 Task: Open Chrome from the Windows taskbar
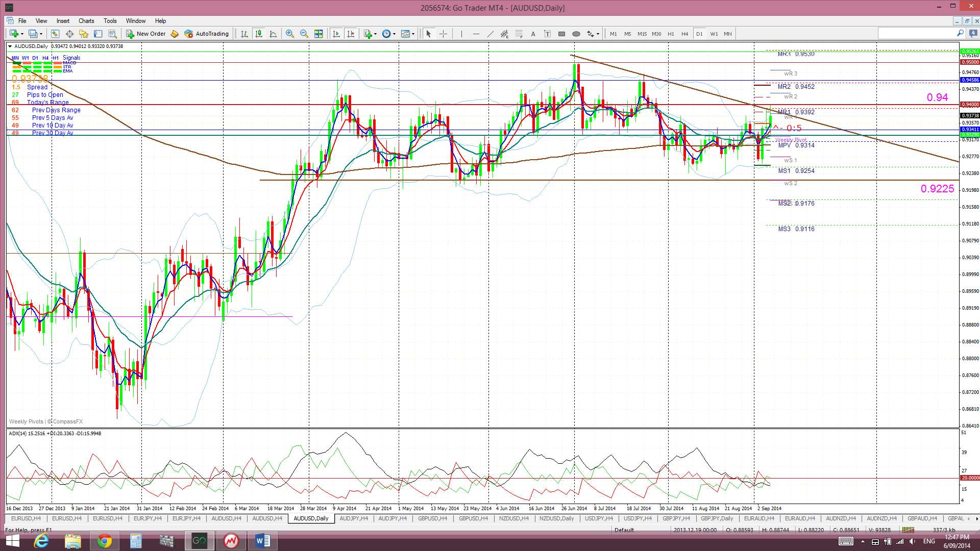[104, 541]
